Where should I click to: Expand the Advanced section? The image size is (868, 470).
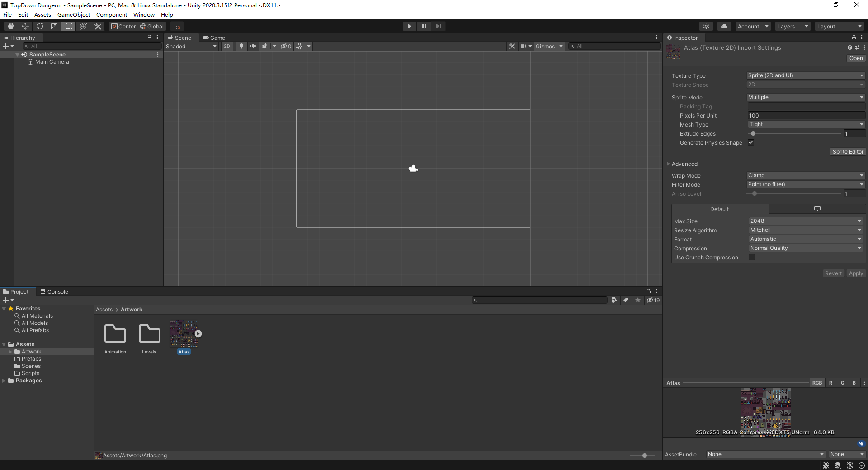(x=669, y=164)
